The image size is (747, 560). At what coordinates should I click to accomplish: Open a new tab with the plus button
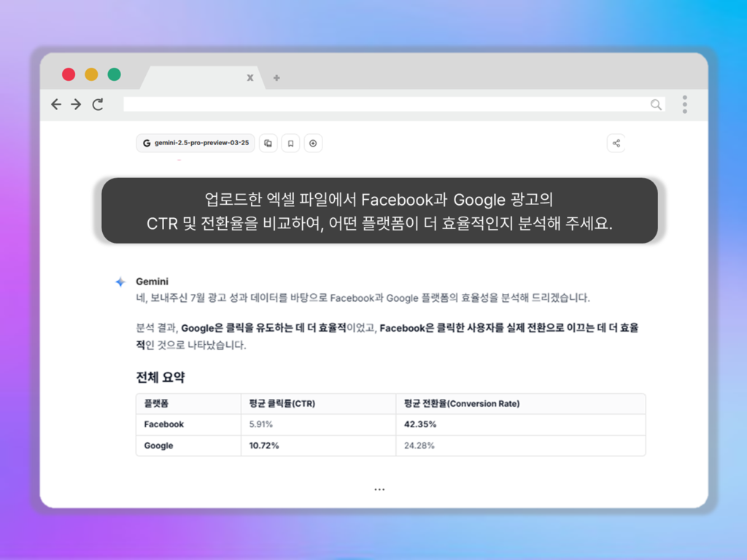pos(276,77)
